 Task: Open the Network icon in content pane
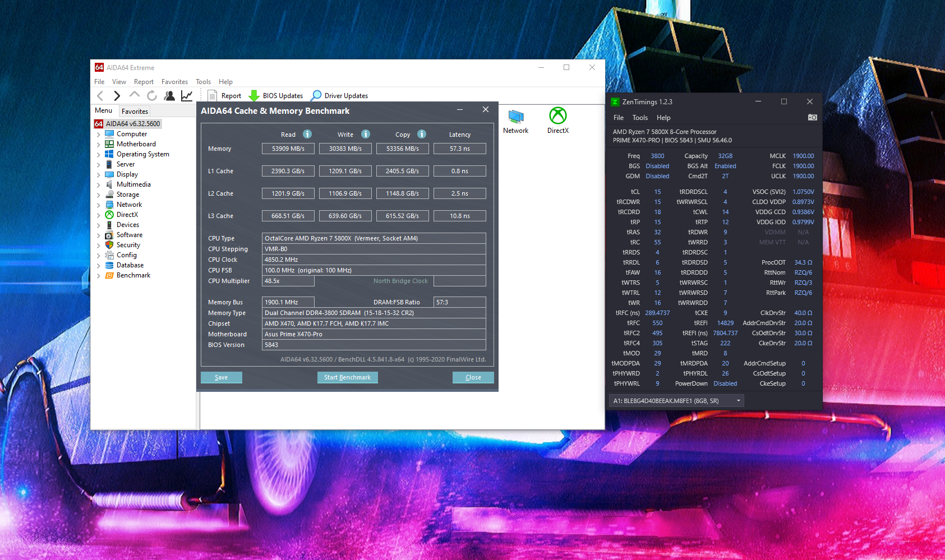515,122
